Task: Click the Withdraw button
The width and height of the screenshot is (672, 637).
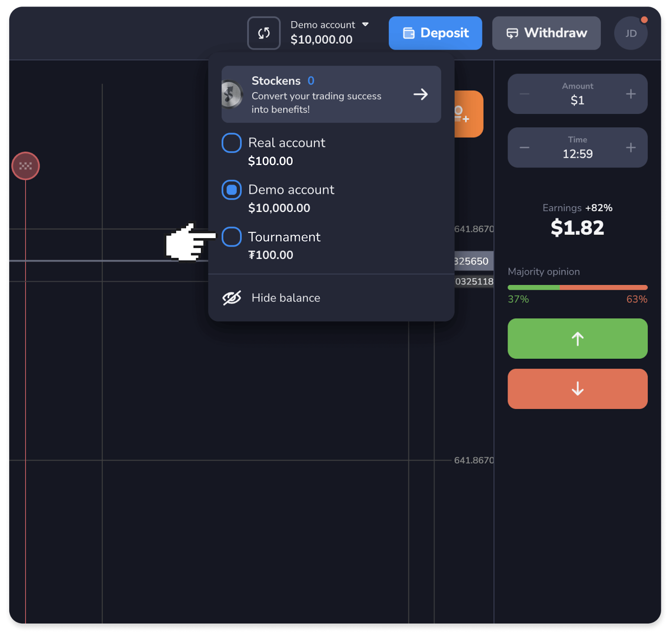Action: pos(546,33)
